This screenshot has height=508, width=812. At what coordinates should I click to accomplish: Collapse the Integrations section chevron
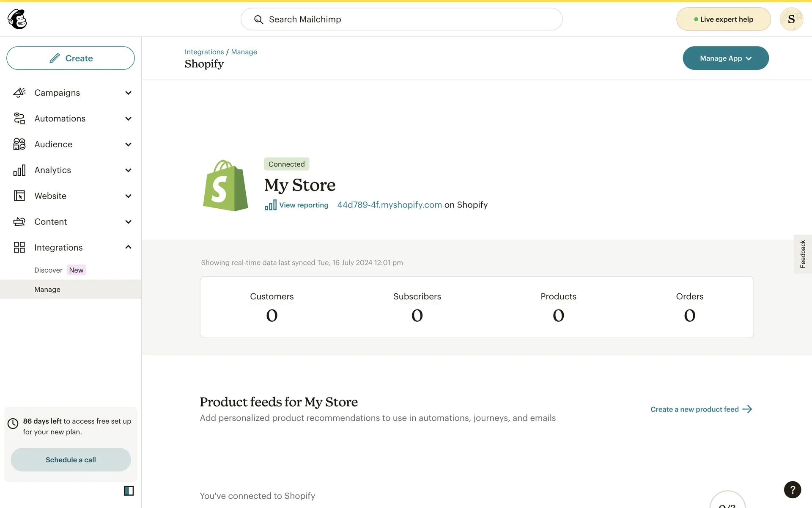click(128, 247)
